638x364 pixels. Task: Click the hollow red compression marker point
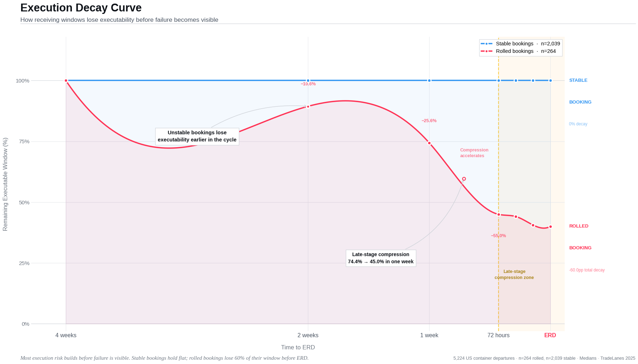coord(464,179)
